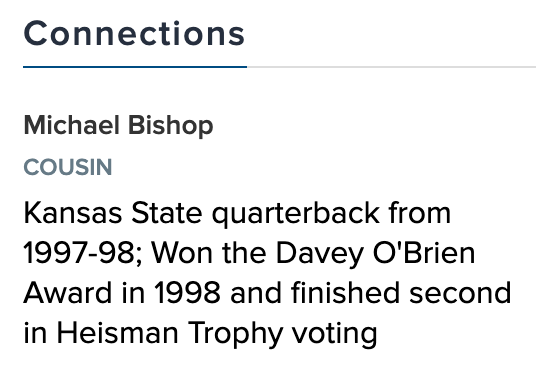Click the 'Heisman Trophy' text
The height and width of the screenshot is (374, 536).
pos(170,334)
